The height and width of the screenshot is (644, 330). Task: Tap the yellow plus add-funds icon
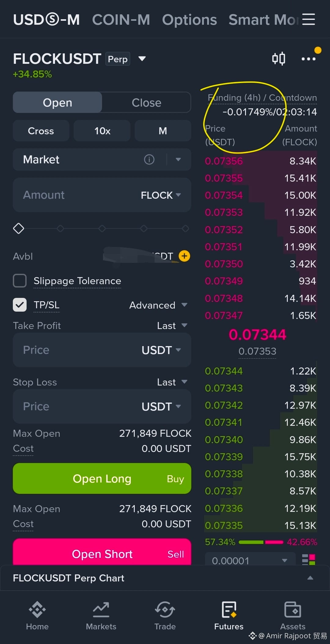(x=184, y=256)
